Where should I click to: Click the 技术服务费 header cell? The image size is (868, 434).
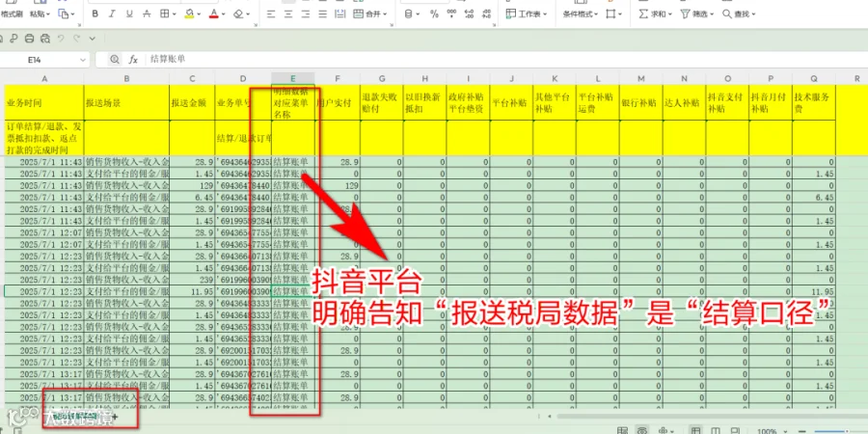pos(814,102)
